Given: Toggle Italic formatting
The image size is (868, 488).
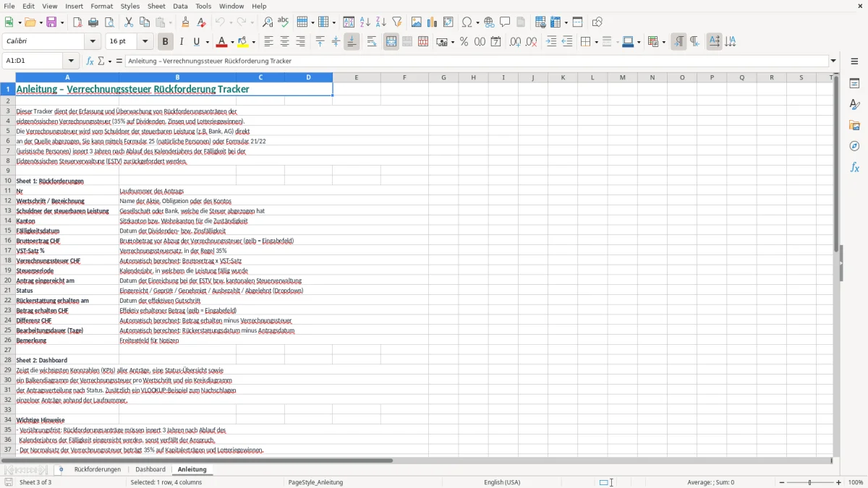Looking at the screenshot, I should pos(182,42).
